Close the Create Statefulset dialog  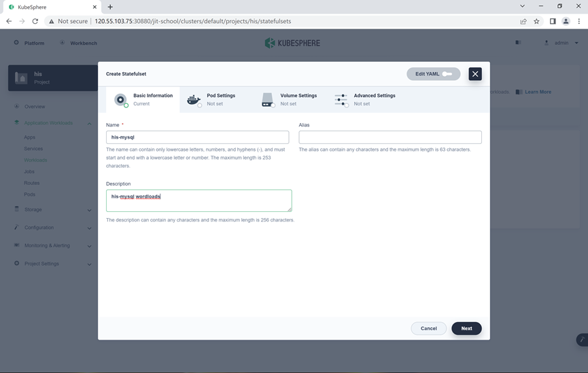(x=474, y=74)
